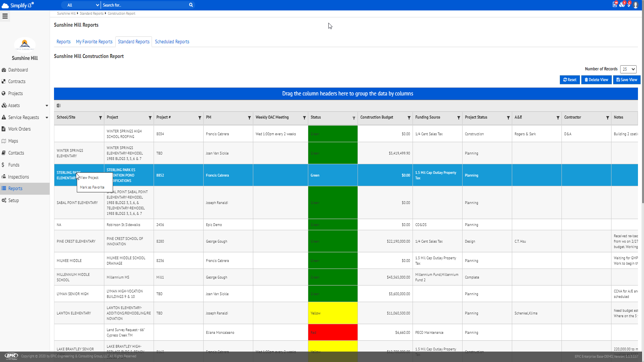Viewport: 644px width, 362px height.
Task: Click the search magnifier icon
Action: click(191, 5)
